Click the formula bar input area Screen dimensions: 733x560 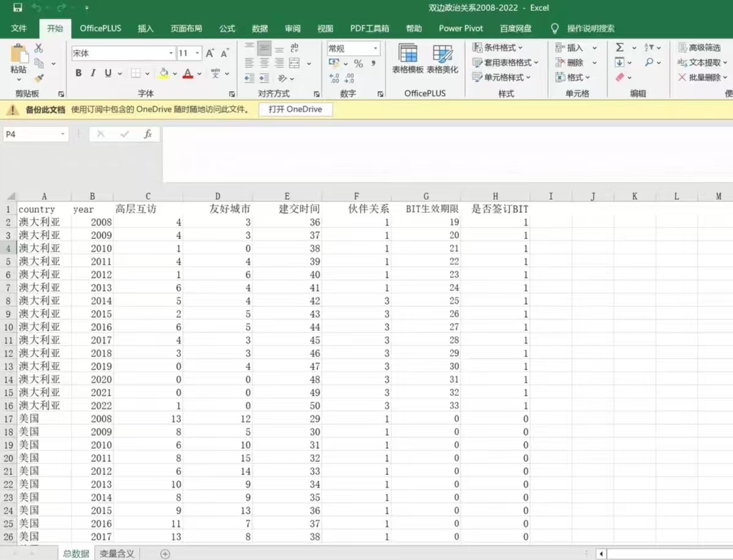click(448, 154)
